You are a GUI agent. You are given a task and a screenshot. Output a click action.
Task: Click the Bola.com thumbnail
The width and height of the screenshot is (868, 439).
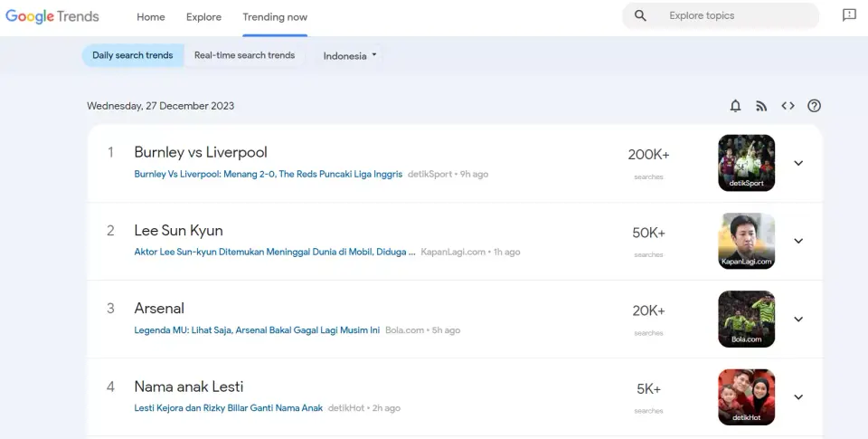point(746,319)
